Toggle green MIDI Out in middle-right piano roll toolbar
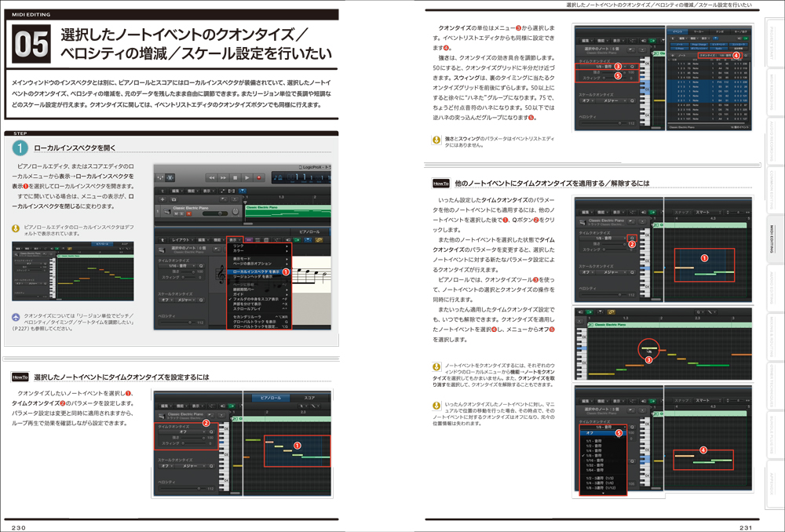This screenshot has width=785, height=532. pyautogui.click(x=590, y=312)
